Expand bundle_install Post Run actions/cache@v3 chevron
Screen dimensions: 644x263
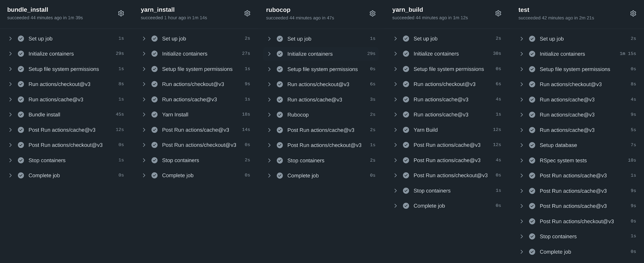(10, 130)
